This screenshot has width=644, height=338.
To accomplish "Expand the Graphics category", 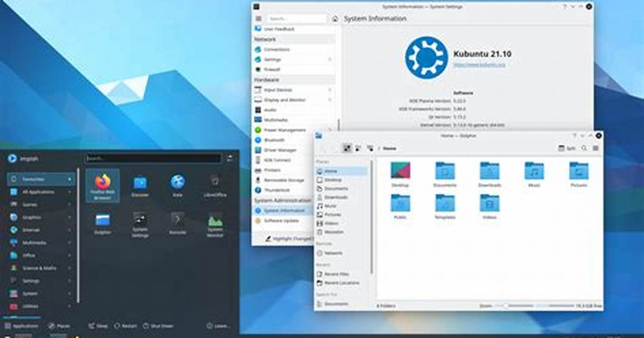I will pyautogui.click(x=41, y=217).
